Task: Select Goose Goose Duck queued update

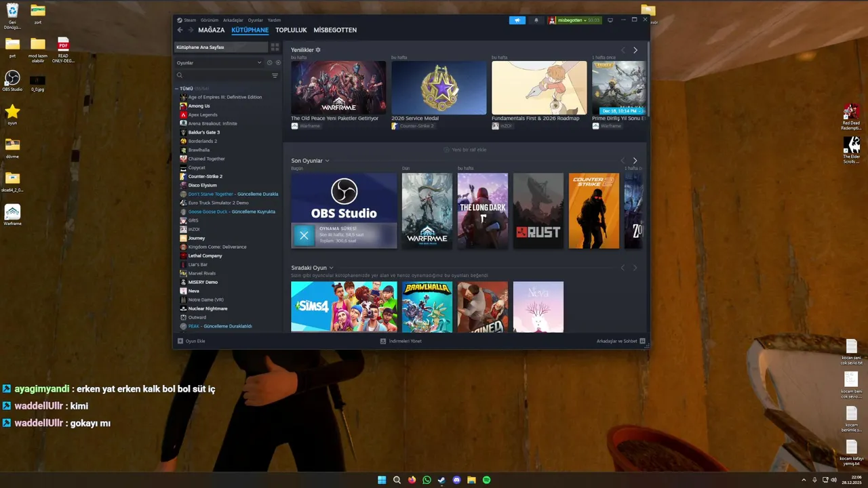Action: pos(231,211)
